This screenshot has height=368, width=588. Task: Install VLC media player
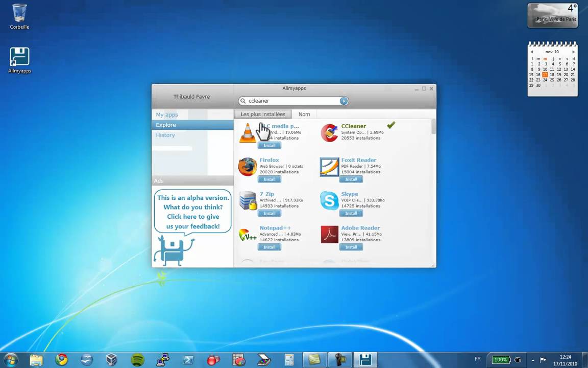coord(269,145)
